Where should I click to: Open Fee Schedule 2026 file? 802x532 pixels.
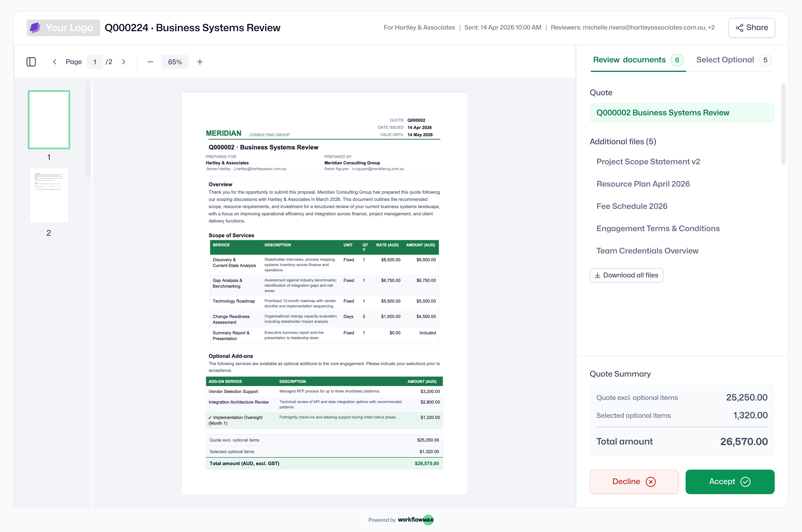click(632, 206)
